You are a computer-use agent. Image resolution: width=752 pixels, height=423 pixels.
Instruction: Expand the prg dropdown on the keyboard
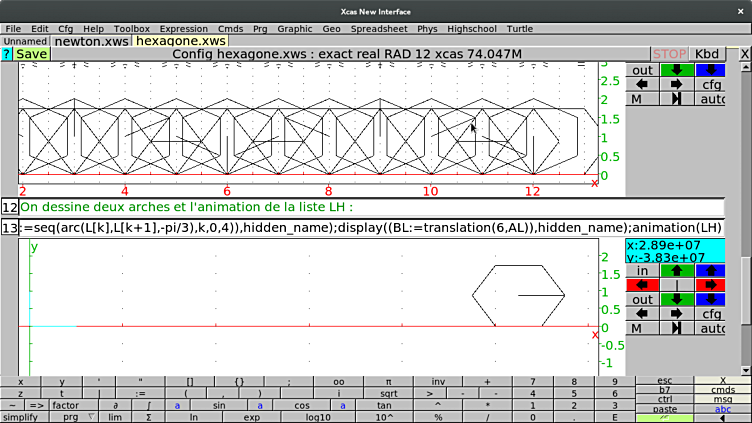76,416
